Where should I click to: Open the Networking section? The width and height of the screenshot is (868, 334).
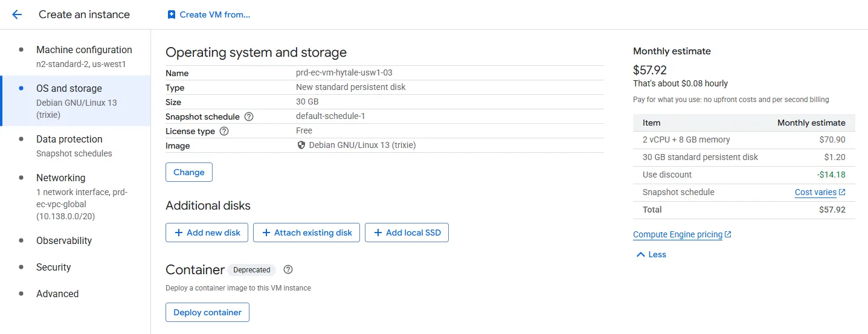click(x=76, y=196)
